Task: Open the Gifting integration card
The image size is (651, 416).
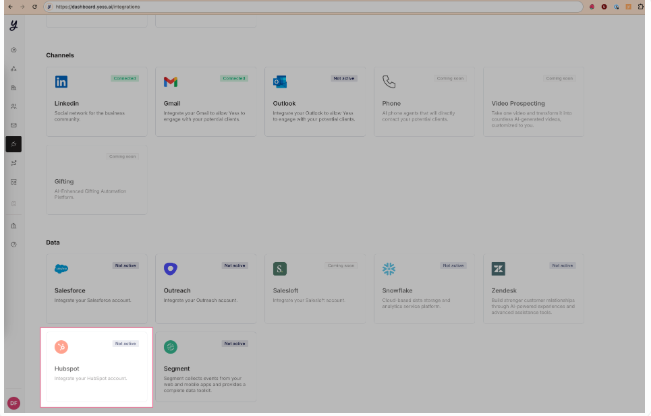Action: [x=96, y=180]
